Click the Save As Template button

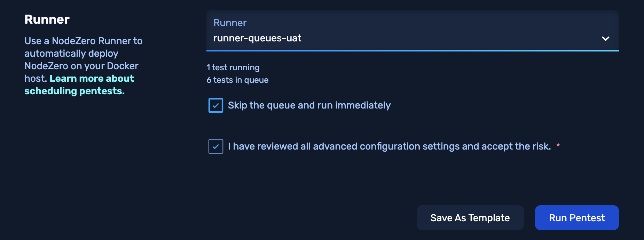(470, 218)
